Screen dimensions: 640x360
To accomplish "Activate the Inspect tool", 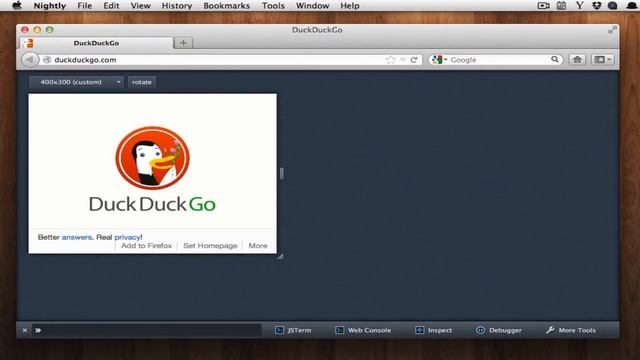I will [x=433, y=330].
